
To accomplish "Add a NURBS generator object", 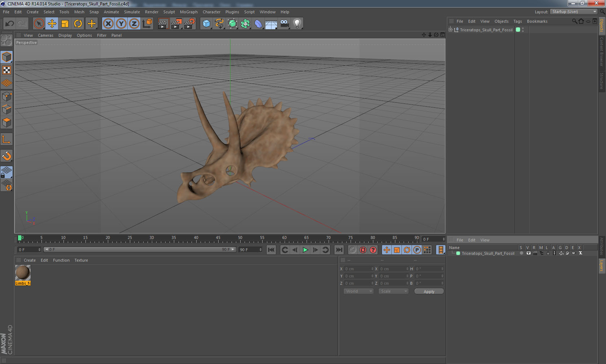I will [232, 24].
